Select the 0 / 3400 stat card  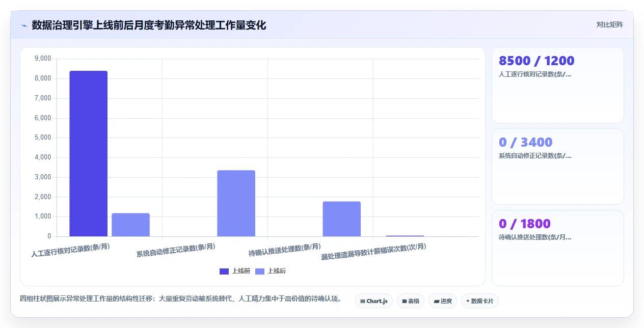tap(557, 167)
